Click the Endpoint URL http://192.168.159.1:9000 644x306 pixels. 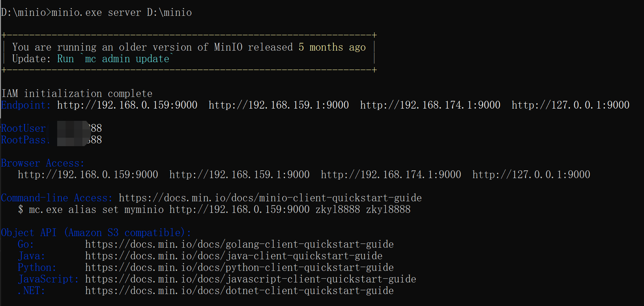[279, 105]
